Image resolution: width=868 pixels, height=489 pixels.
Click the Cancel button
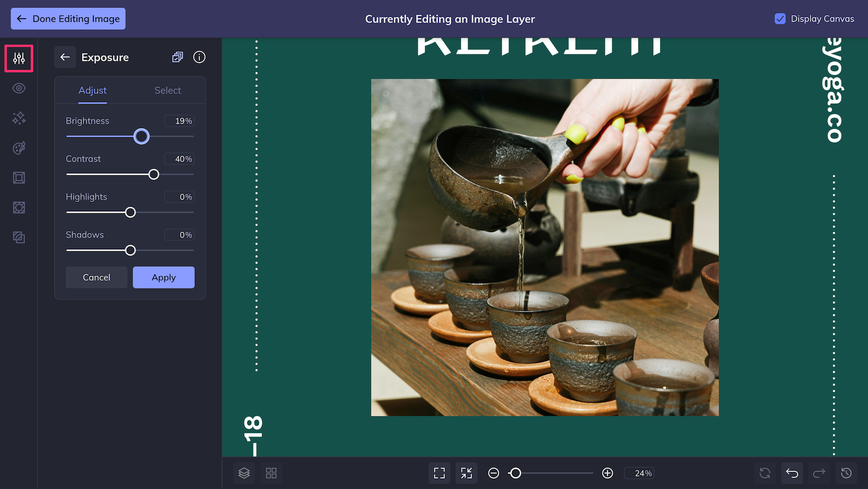(x=97, y=277)
